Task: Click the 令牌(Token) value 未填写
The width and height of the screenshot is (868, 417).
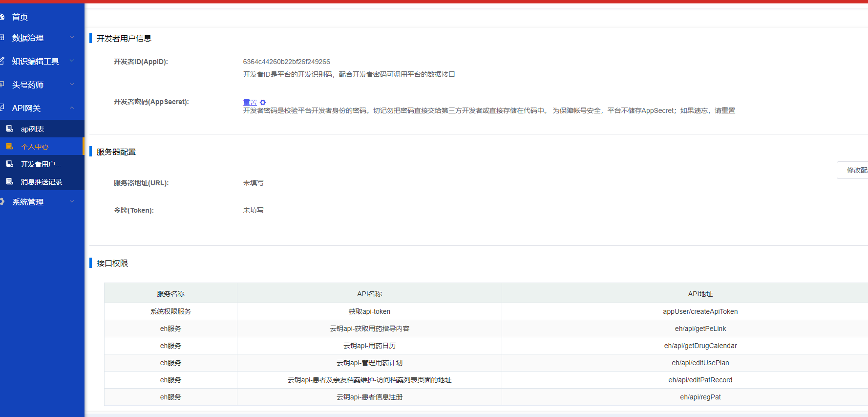Action: point(253,210)
